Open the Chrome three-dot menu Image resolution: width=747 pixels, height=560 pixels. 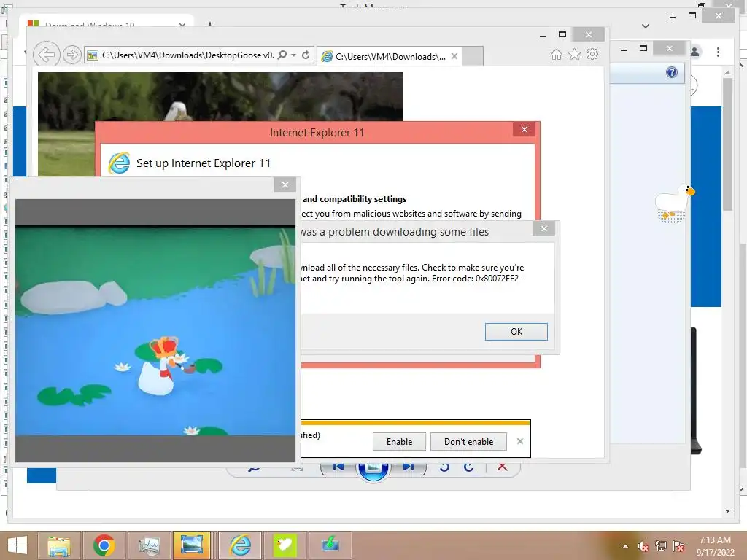click(718, 52)
